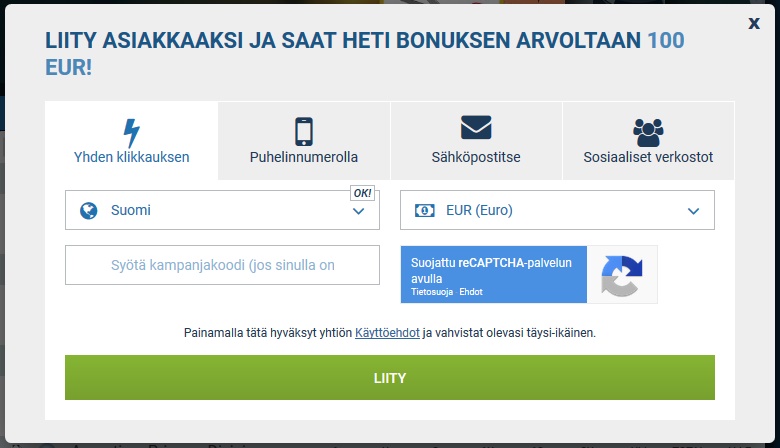Select the Yhden klikkauksen tab
Viewport: 780px width, 448px height.
point(131,141)
